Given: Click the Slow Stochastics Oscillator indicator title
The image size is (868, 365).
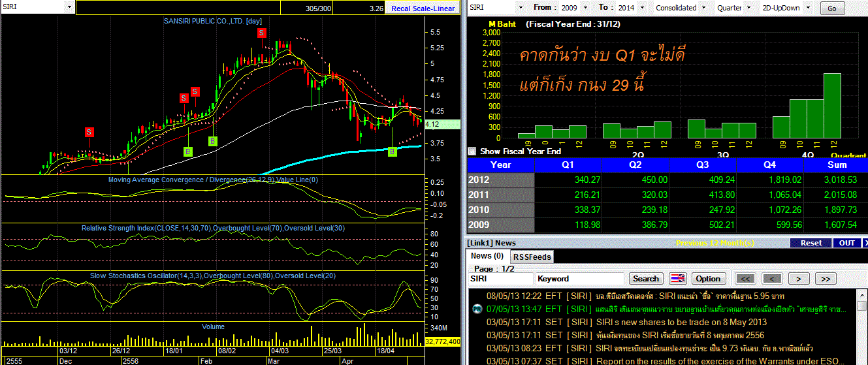Looking at the screenshot, I should point(213,276).
